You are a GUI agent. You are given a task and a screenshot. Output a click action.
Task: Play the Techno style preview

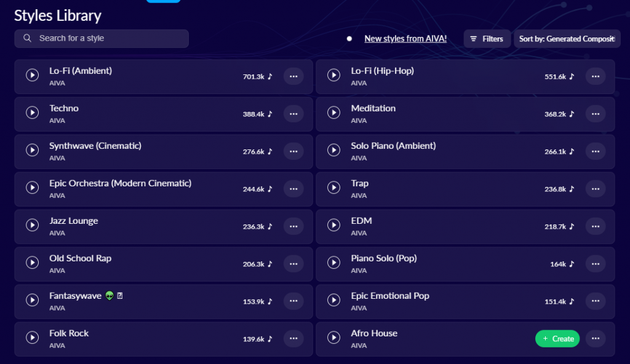tap(32, 113)
